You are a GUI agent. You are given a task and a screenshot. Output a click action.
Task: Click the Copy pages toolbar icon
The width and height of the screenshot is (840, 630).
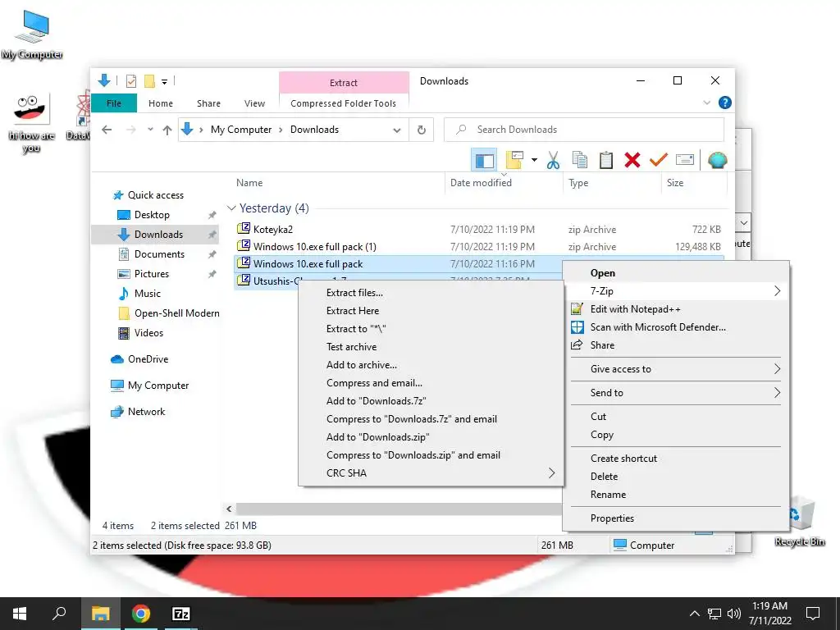579,160
